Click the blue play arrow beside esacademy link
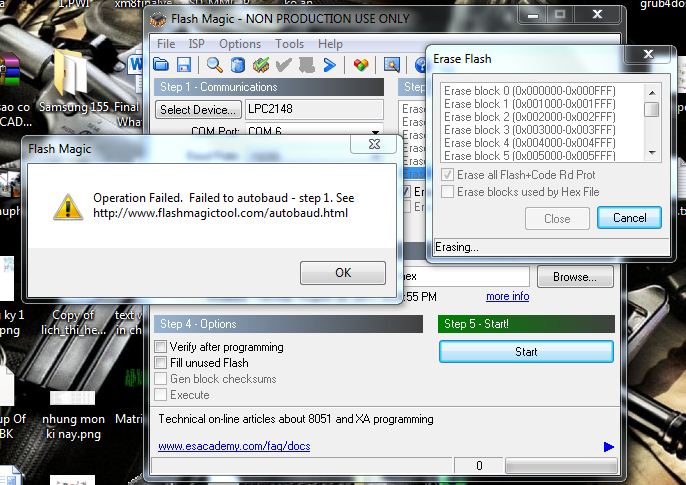The image size is (686, 485). [x=609, y=447]
